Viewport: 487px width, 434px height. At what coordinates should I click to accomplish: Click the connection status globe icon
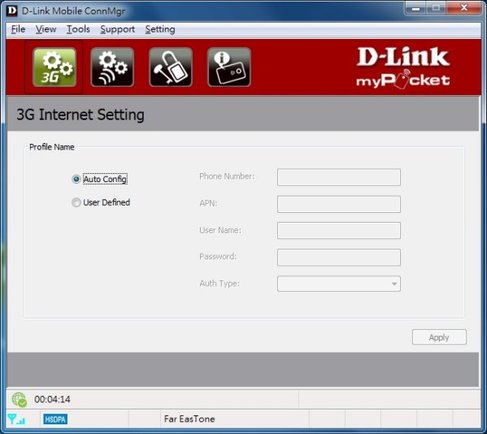tap(19, 399)
